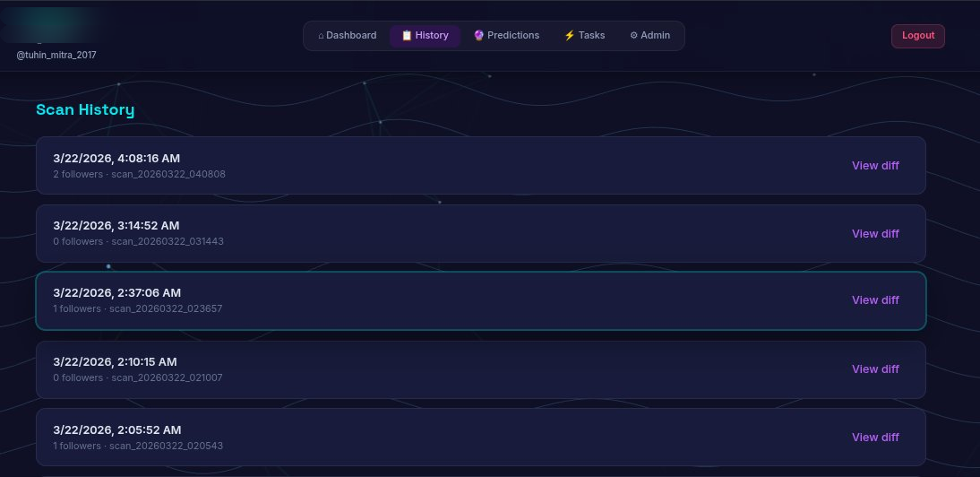Click the Scan History heading

pos(85,109)
